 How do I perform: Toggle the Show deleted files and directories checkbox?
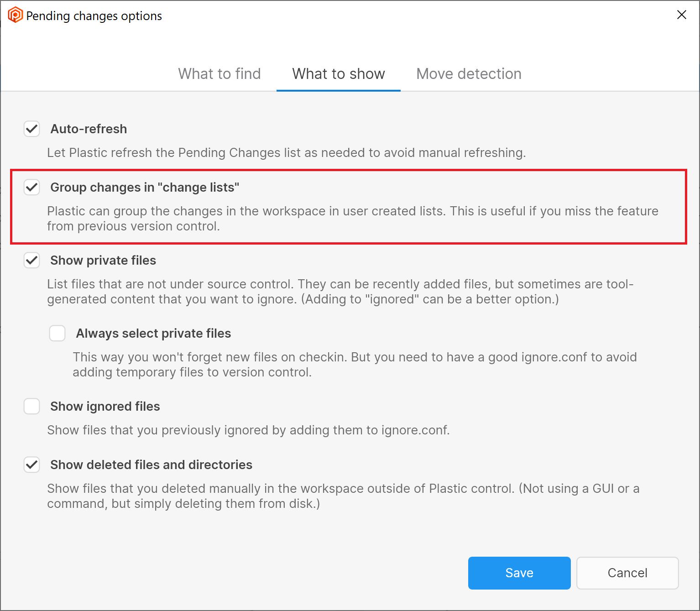tap(32, 465)
